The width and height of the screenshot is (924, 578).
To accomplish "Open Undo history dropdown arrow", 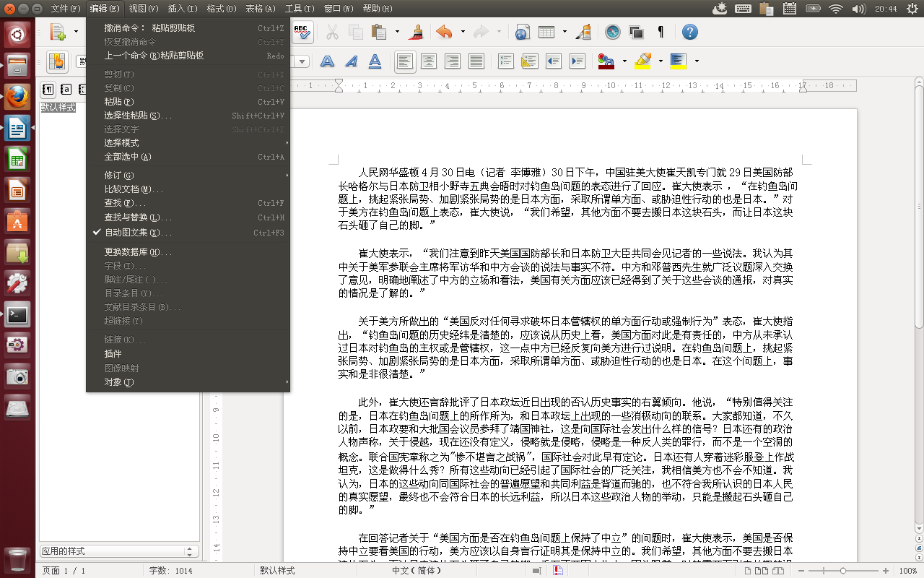I will (x=462, y=33).
